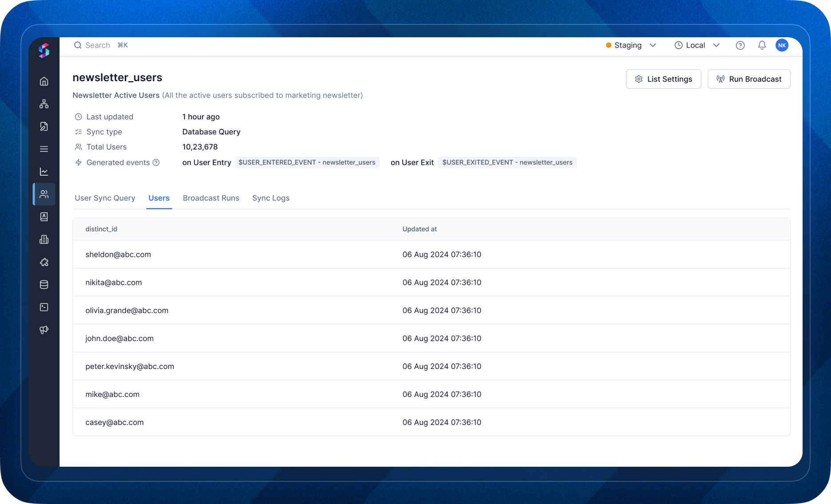Click the $USER_EXITED_EVENT - newsletter_users tag
The width and height of the screenshot is (831, 504).
(507, 162)
